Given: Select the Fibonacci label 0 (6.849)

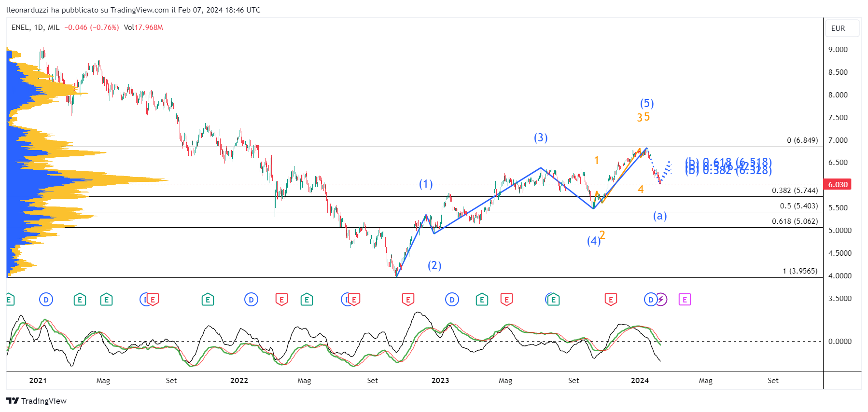Looking at the screenshot, I should click(x=802, y=140).
